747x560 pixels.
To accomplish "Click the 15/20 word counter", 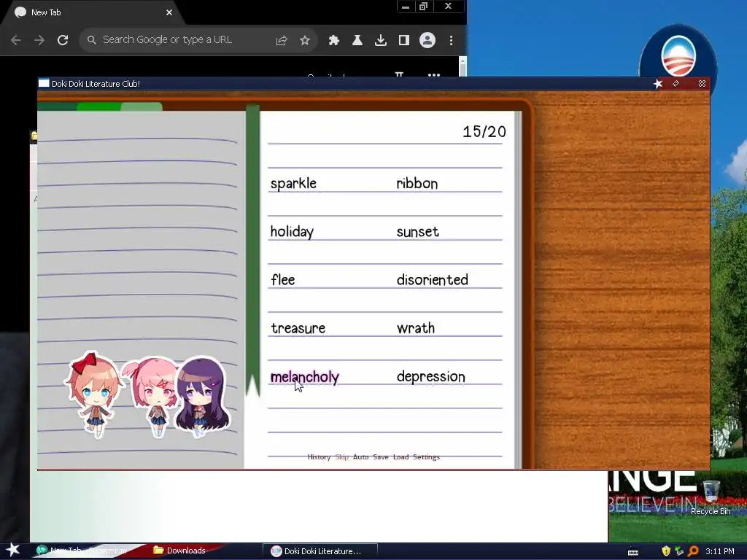I will click(x=484, y=132).
